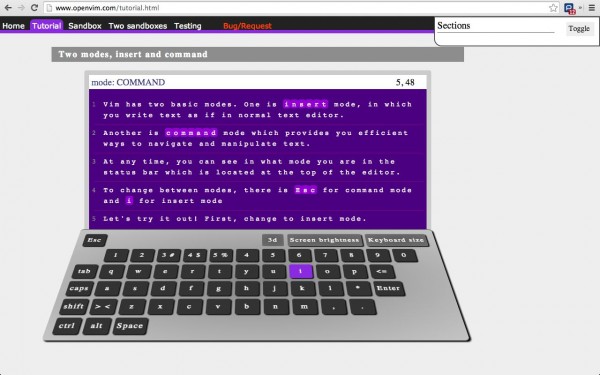Tap the 'j' key on virtual keyboard
The image size is (600, 375).
[275, 289]
